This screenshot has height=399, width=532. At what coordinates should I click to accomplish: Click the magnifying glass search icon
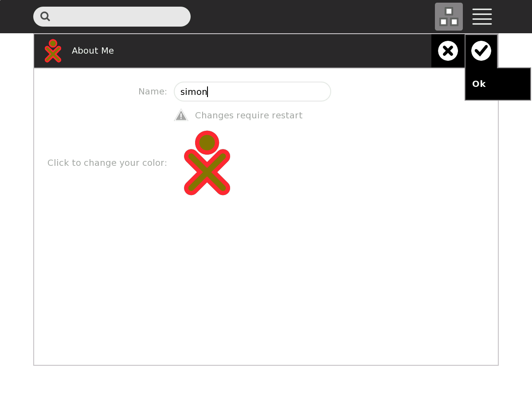(45, 16)
